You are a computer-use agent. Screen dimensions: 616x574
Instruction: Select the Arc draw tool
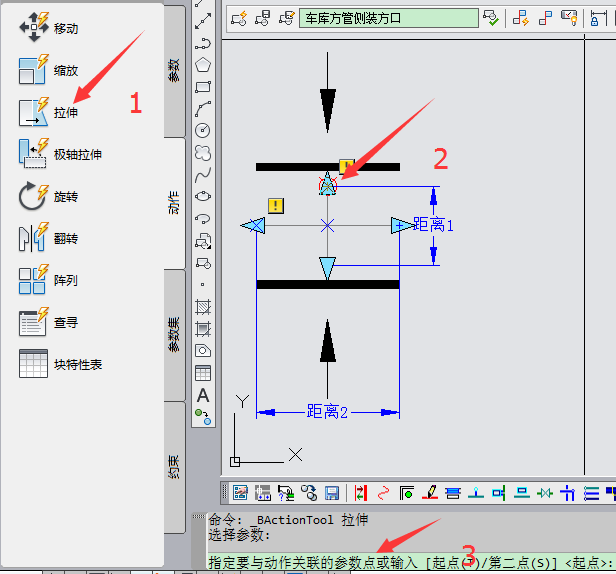[x=203, y=108]
